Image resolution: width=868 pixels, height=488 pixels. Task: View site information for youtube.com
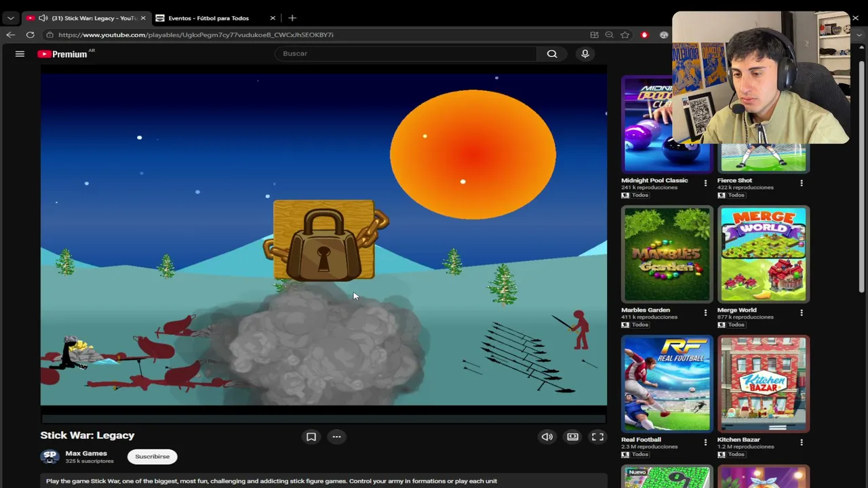click(x=50, y=35)
